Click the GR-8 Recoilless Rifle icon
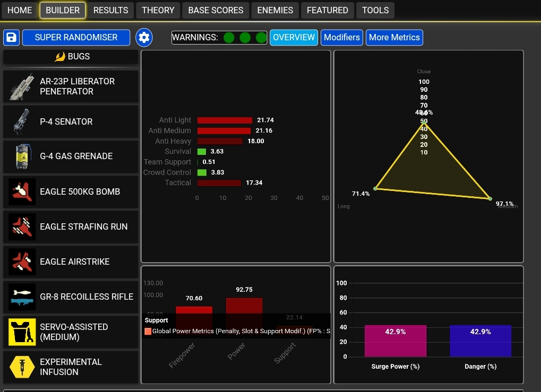The image size is (541, 392). [x=22, y=297]
